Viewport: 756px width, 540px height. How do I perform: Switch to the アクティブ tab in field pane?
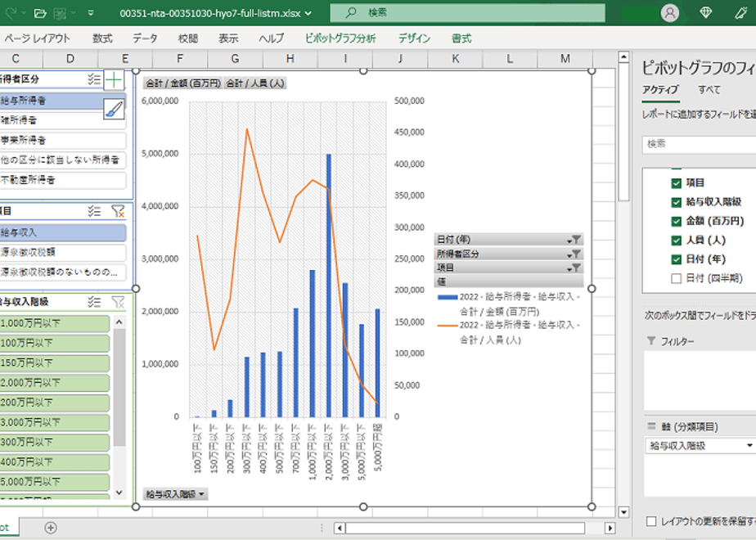point(660,90)
